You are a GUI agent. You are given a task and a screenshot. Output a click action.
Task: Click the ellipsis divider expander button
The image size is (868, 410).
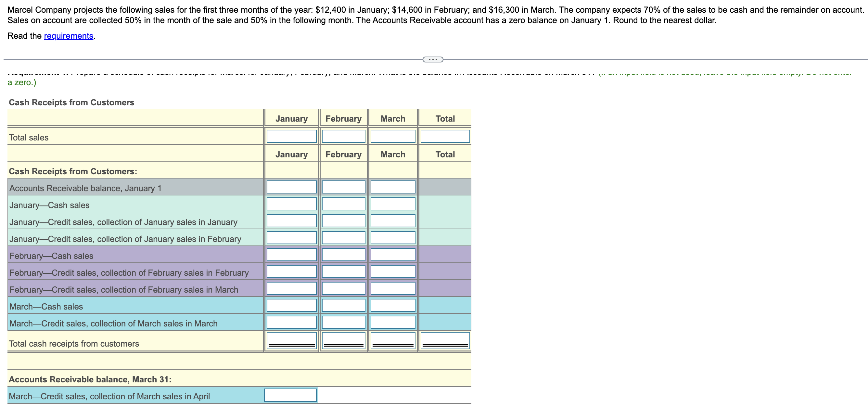pyautogui.click(x=433, y=60)
